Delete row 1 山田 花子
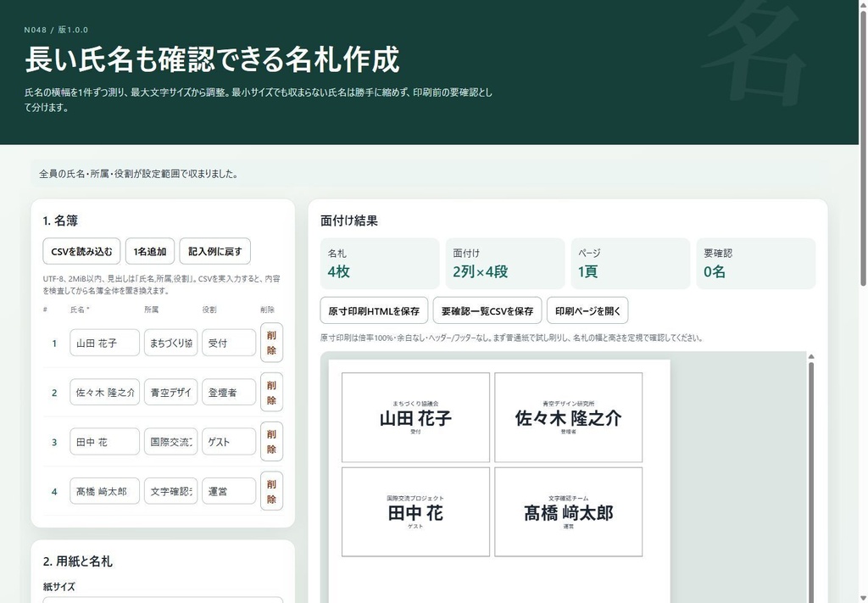The height and width of the screenshot is (603, 868). 271,343
